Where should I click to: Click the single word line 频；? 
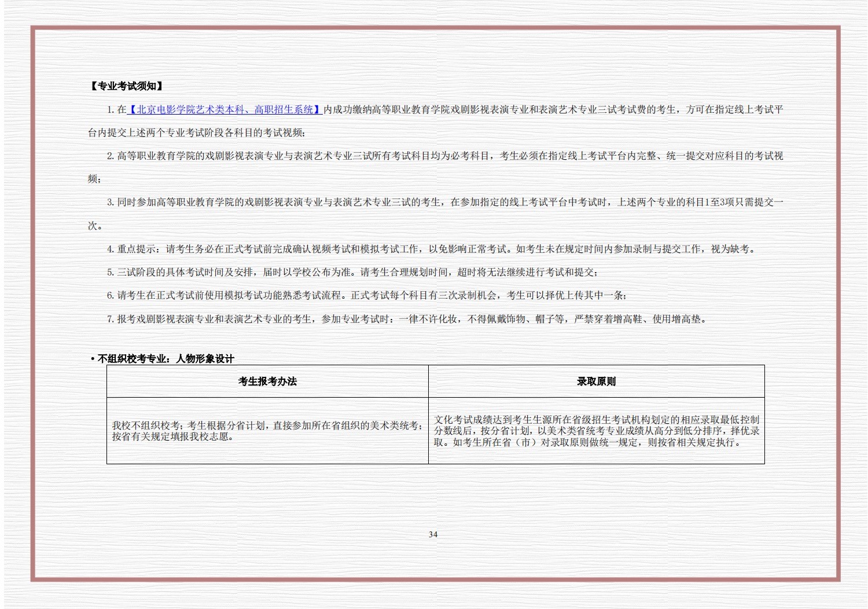pyautogui.click(x=94, y=179)
